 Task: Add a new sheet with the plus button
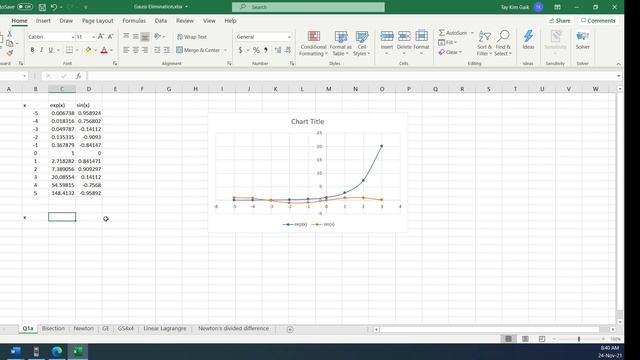[290, 329]
